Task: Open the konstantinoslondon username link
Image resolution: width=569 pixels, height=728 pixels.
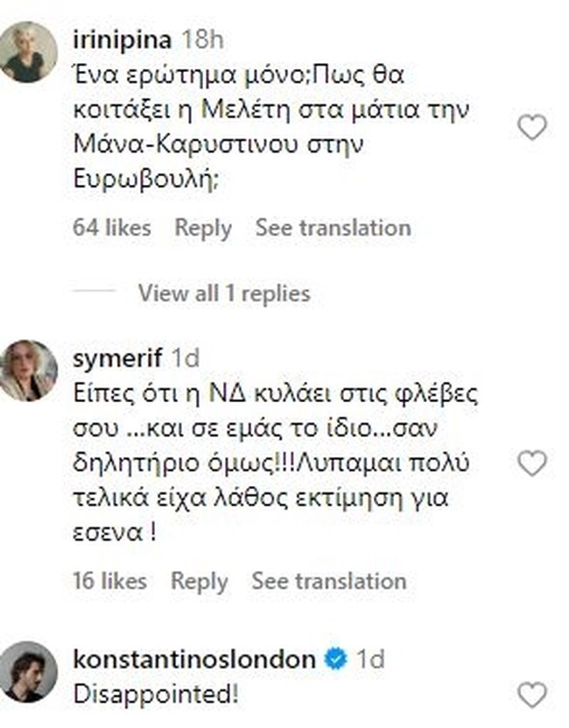Action: click(195, 659)
